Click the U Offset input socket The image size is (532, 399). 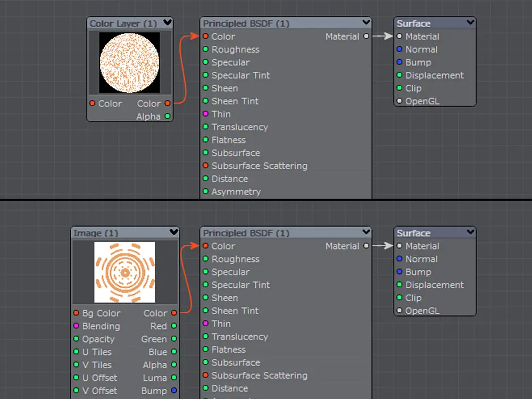[x=76, y=378]
